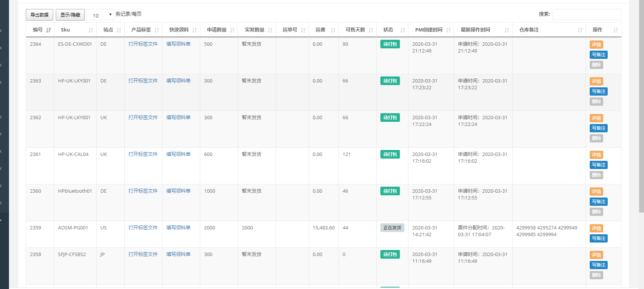
Task: Click 待打包 status badge for row 2362
Action: coord(390,118)
